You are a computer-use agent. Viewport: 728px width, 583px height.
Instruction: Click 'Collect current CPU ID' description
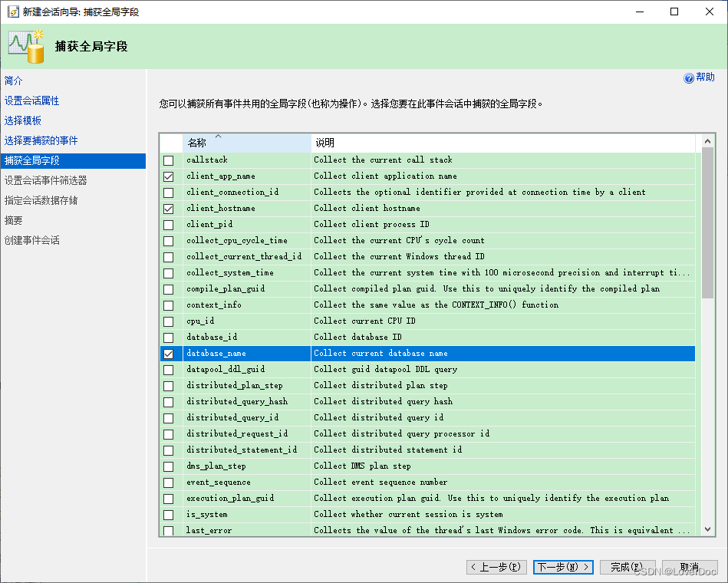364,321
